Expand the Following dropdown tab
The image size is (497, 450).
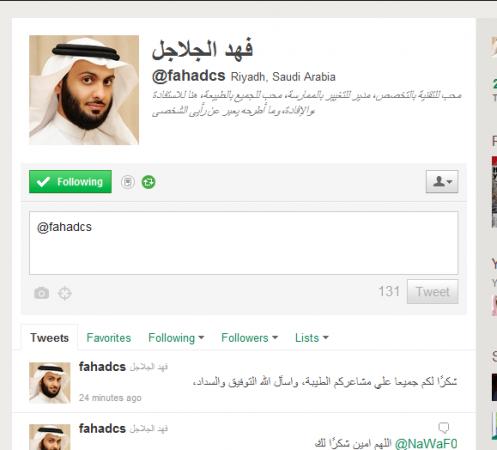176,338
